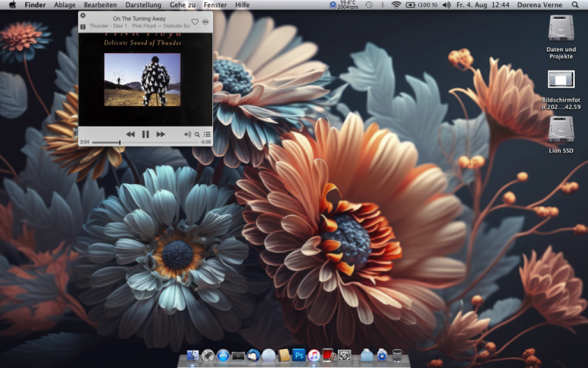Skip to the next track
The width and height of the screenshot is (588, 368).
(x=160, y=135)
